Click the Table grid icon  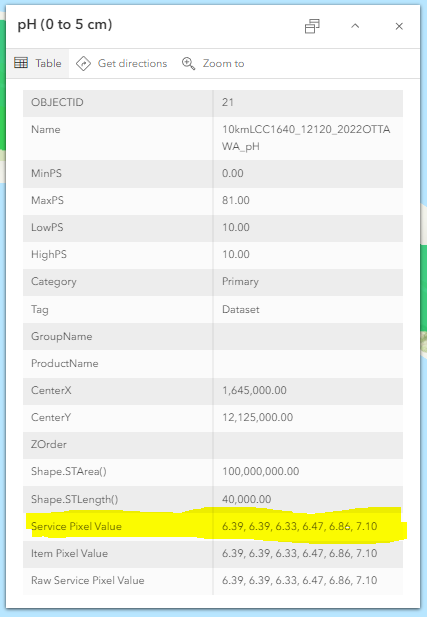click(21, 63)
